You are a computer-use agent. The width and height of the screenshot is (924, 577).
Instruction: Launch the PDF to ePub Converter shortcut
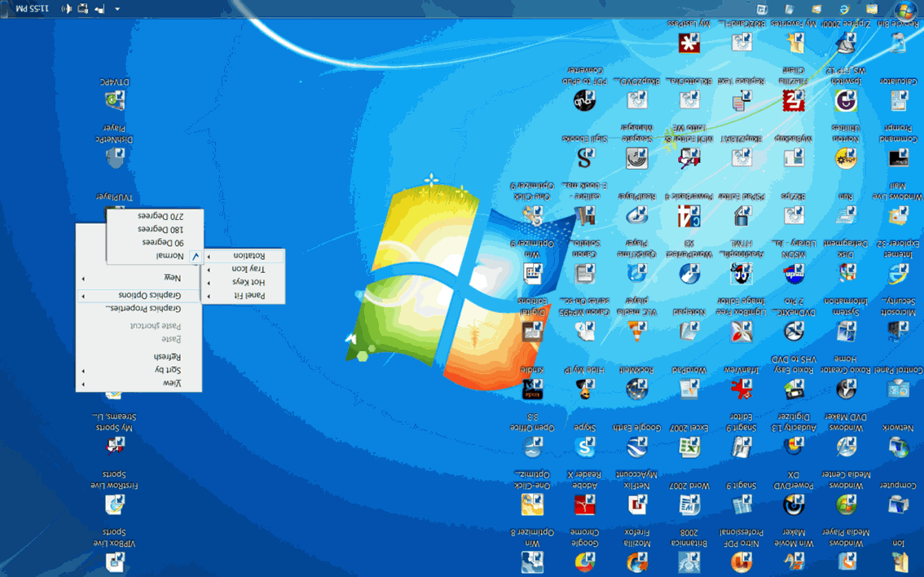(584, 100)
